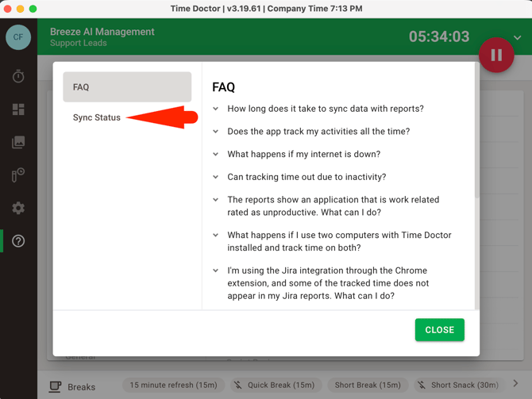Viewport: 532px width, 399px height.
Task: Click the Breaks coffee cup icon
Action: pos(55,386)
